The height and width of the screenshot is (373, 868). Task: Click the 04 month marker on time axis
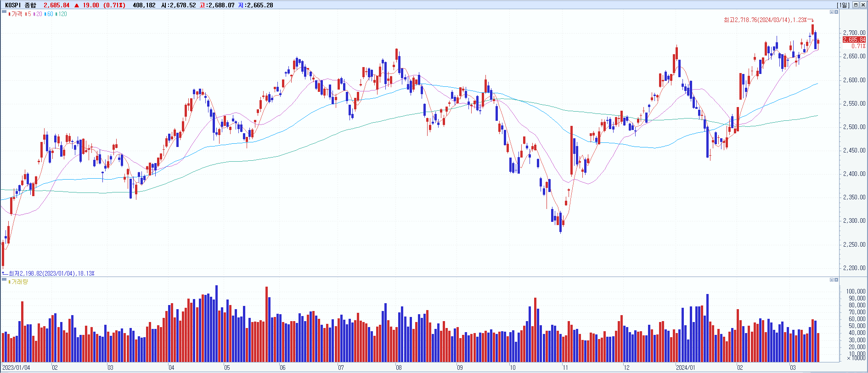point(171,367)
